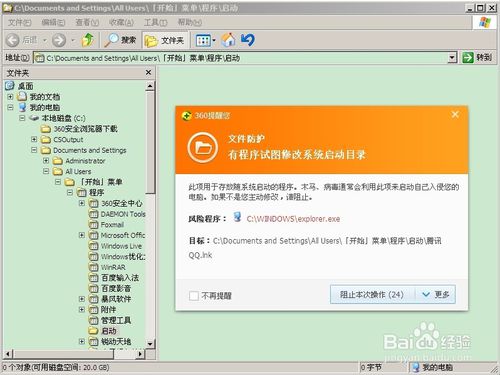Click folder tree scroll up arrow

tap(150, 86)
